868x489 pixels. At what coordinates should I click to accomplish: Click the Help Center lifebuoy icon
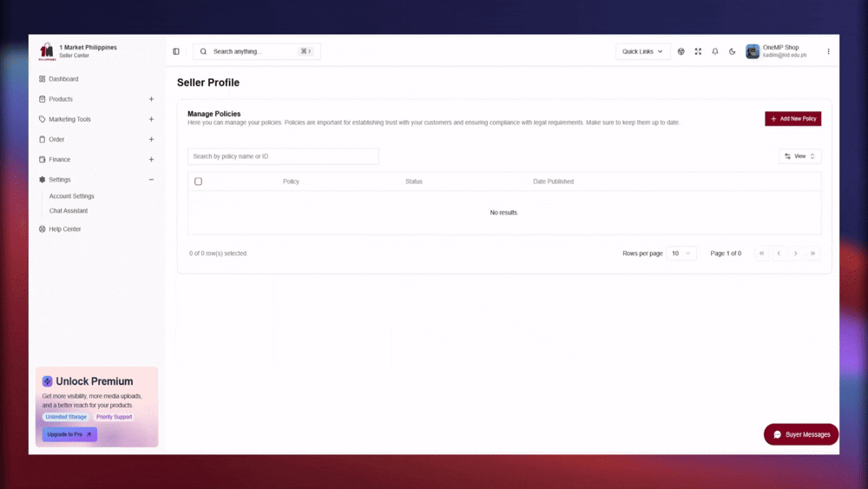[x=42, y=228]
